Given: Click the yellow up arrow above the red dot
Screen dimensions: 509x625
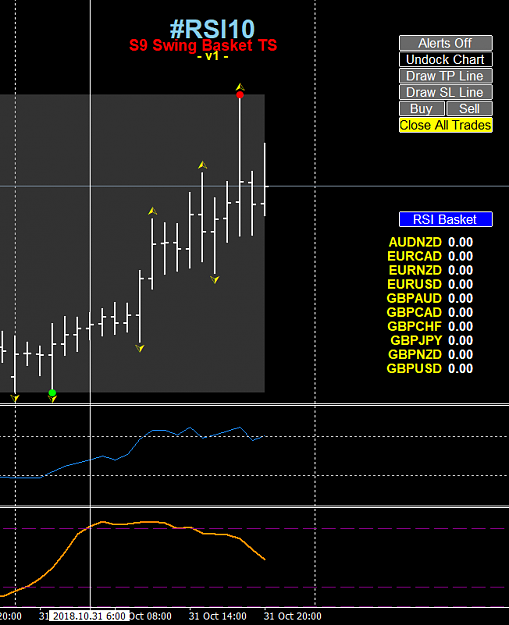Looking at the screenshot, I should click(240, 87).
